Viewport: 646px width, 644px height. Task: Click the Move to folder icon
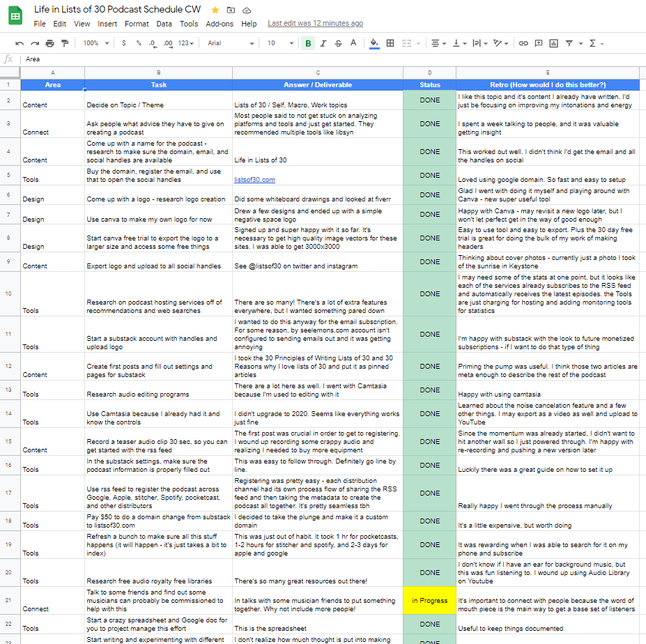coord(231,10)
